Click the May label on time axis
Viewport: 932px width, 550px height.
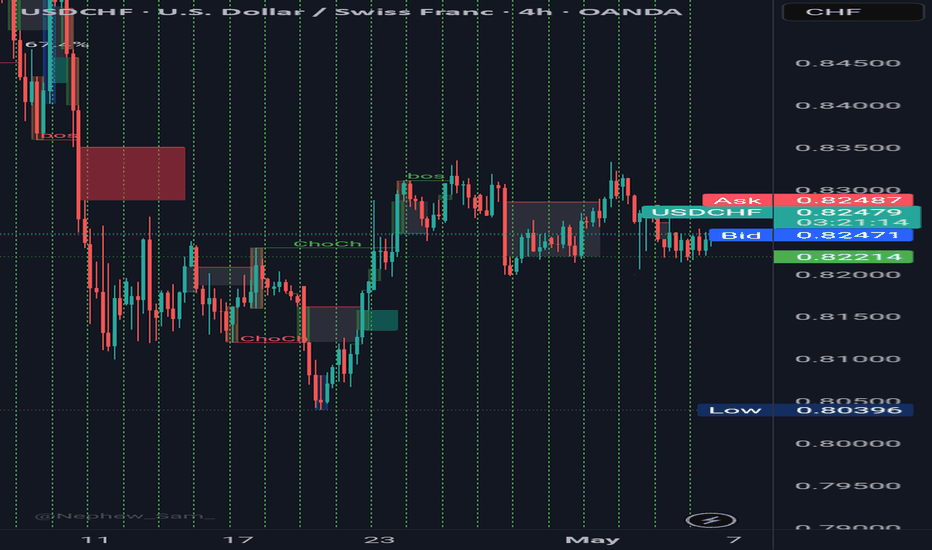tap(592, 540)
